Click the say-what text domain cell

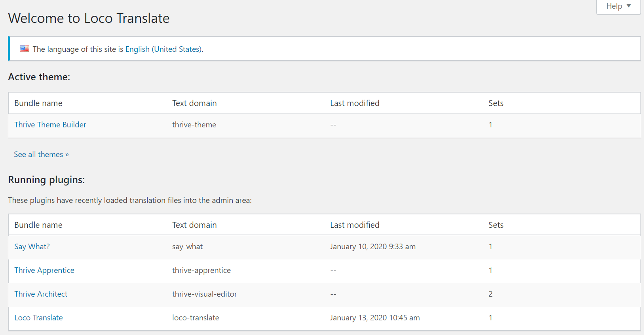pos(187,246)
